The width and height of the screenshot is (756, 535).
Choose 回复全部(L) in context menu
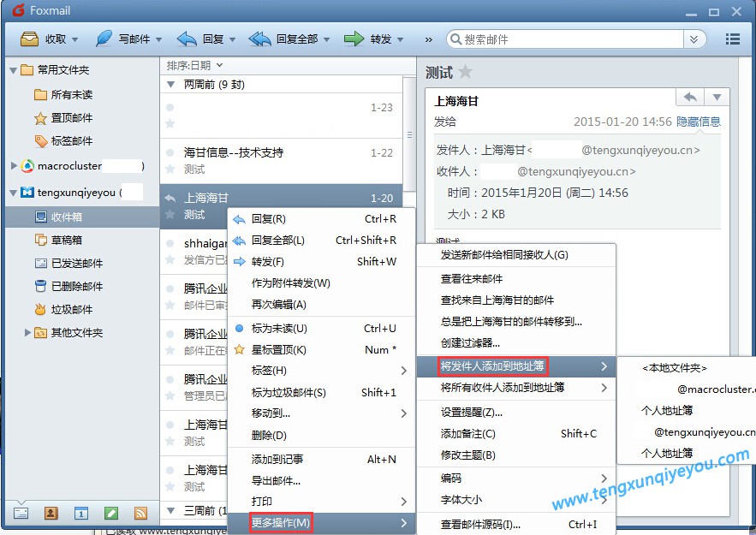pyautogui.click(x=321, y=240)
